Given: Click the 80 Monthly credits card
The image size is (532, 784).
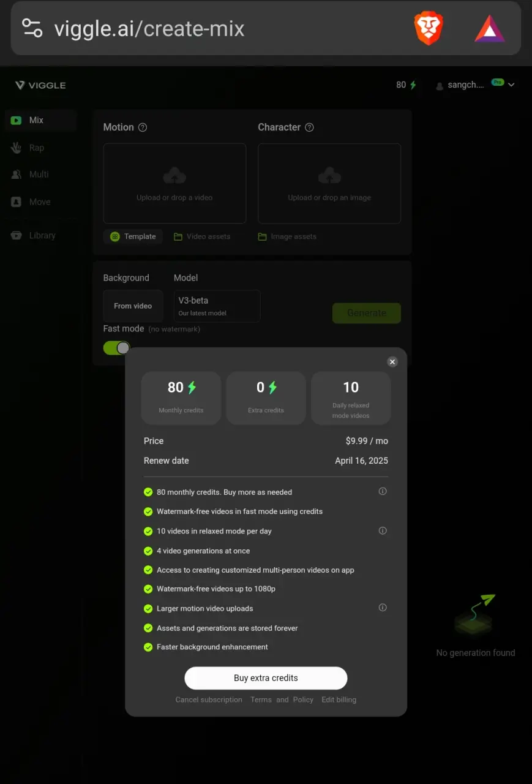Looking at the screenshot, I should pos(181,398).
